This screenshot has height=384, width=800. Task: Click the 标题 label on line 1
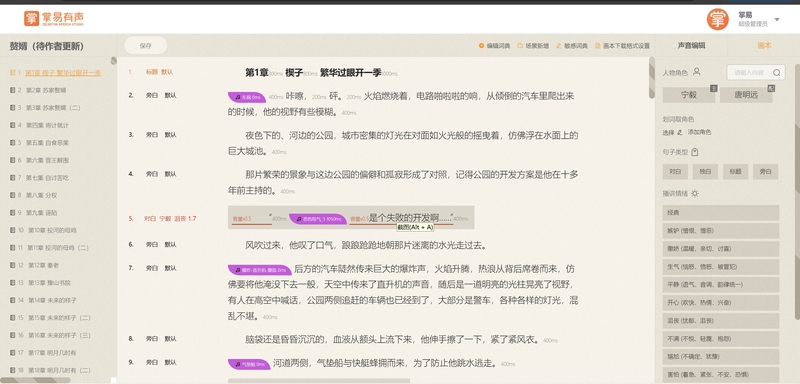[x=152, y=72]
